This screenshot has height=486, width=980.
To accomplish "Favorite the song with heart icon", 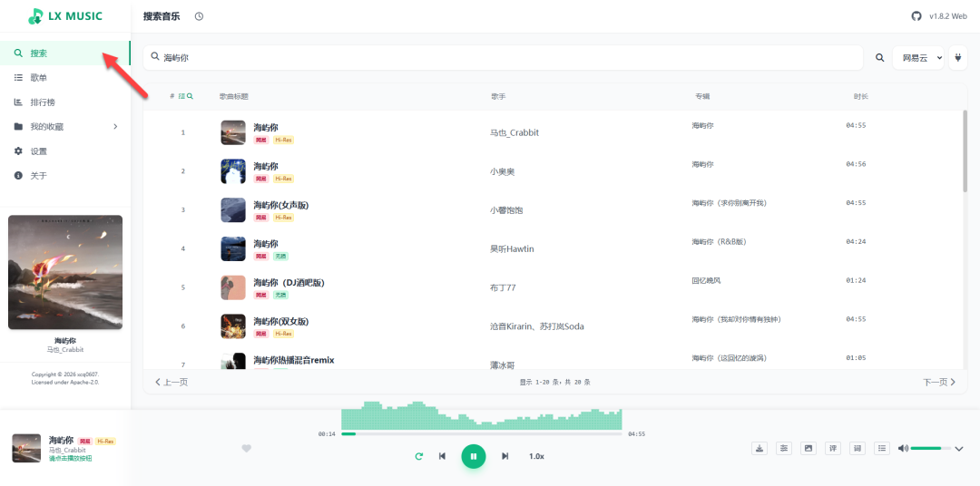I will (x=246, y=448).
